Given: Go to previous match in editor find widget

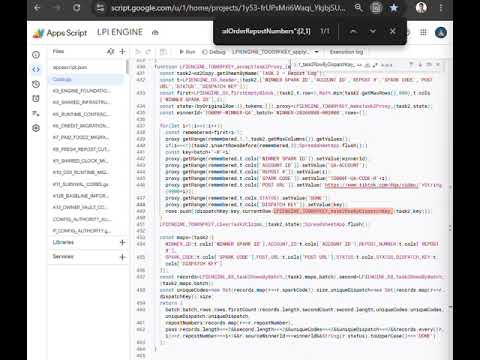Looking at the screenshot, I should pos(411,64).
